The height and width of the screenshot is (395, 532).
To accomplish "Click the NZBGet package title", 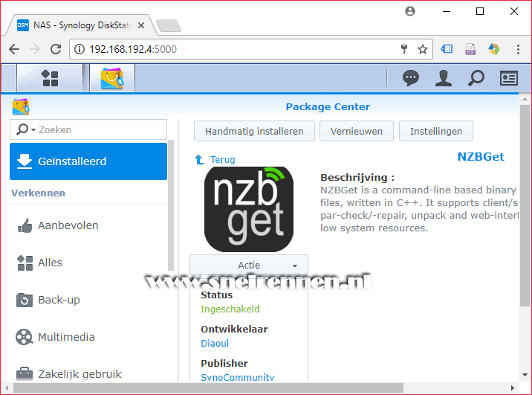I will click(481, 156).
